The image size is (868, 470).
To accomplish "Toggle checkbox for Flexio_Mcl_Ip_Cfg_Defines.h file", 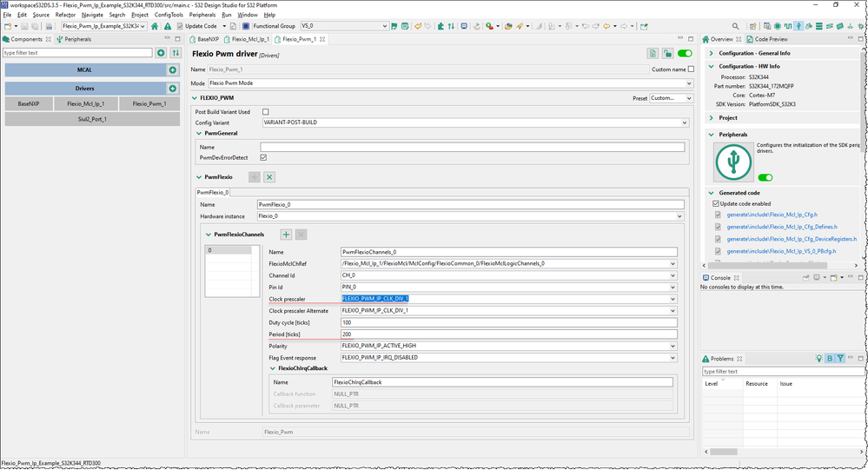I will tap(718, 227).
